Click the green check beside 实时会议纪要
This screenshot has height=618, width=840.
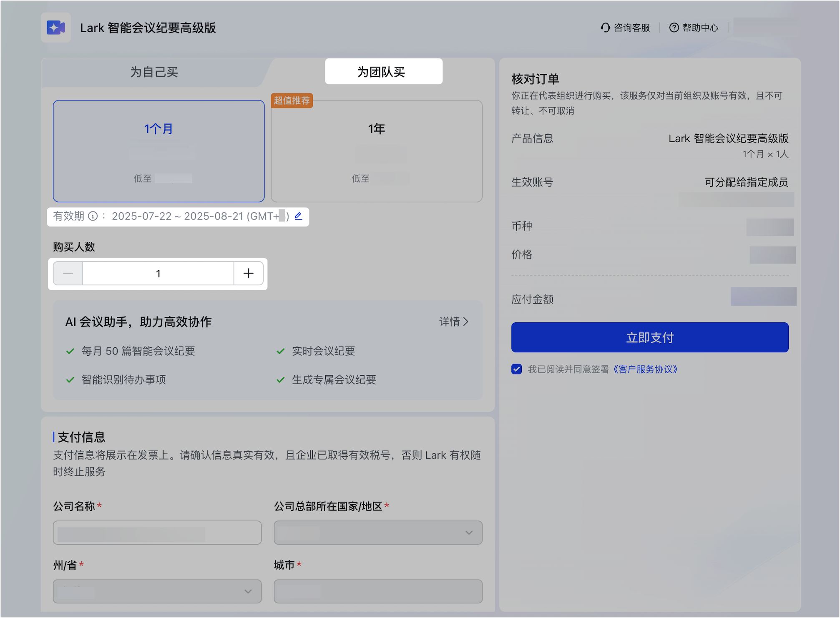281,351
